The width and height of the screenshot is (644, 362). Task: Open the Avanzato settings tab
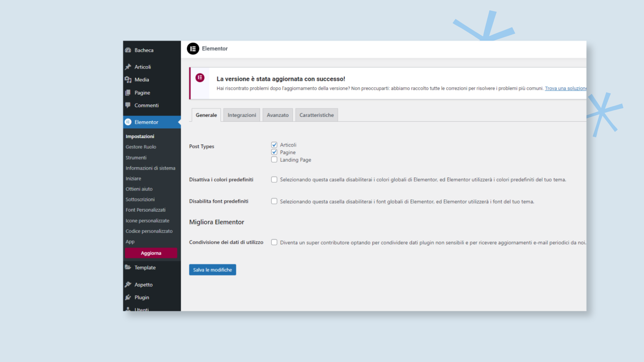277,115
